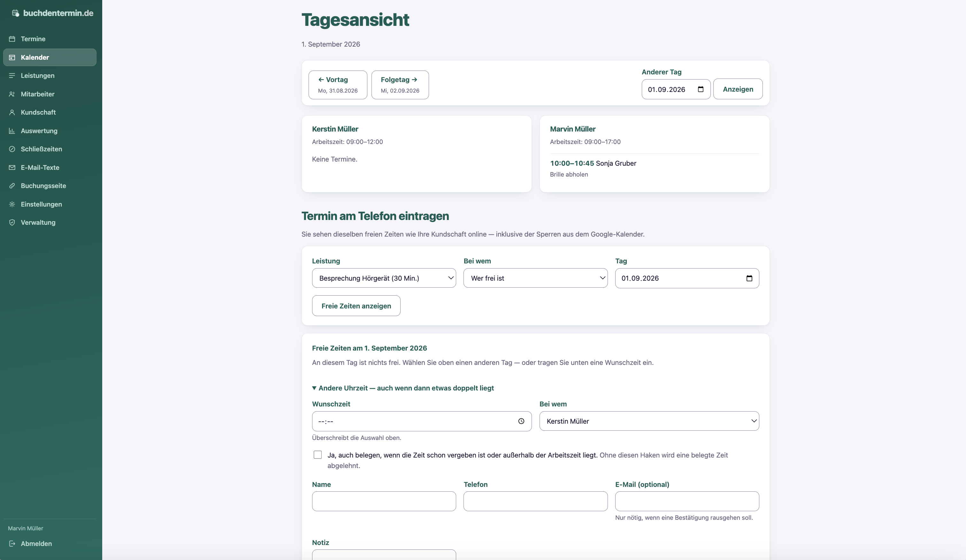This screenshot has width=966, height=560.
Task: Go to Vortag Mo, 31.08.2026
Action: 338,85
